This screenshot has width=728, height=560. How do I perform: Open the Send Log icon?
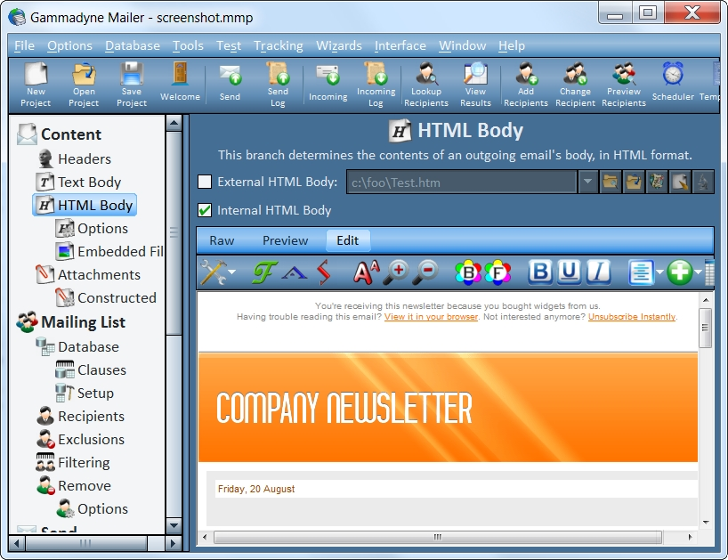(x=278, y=85)
